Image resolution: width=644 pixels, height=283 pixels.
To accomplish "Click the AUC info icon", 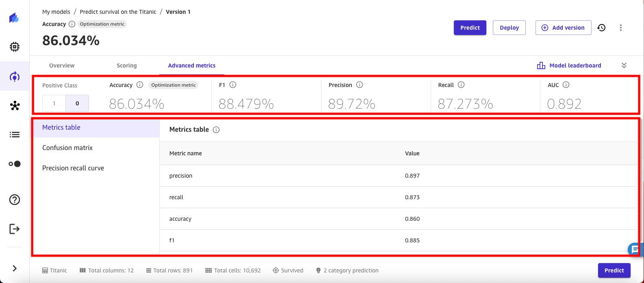I will pos(566,85).
